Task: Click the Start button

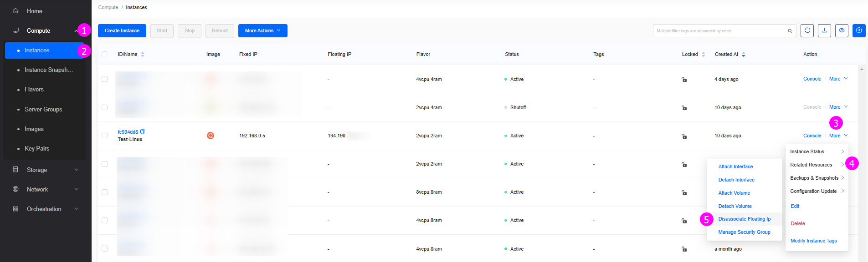Action: click(x=162, y=30)
